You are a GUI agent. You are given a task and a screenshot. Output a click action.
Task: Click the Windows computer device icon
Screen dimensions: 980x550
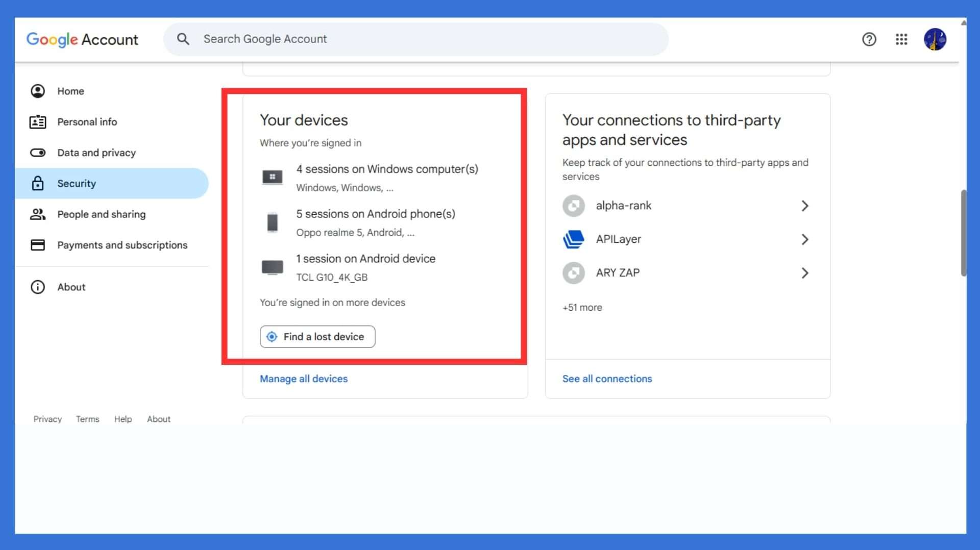272,177
